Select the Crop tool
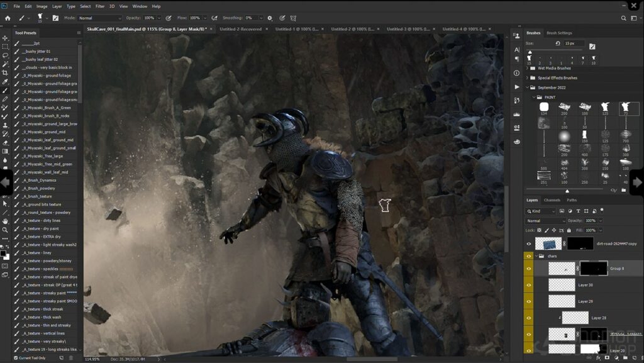This screenshot has height=363, width=644. tap(5, 73)
